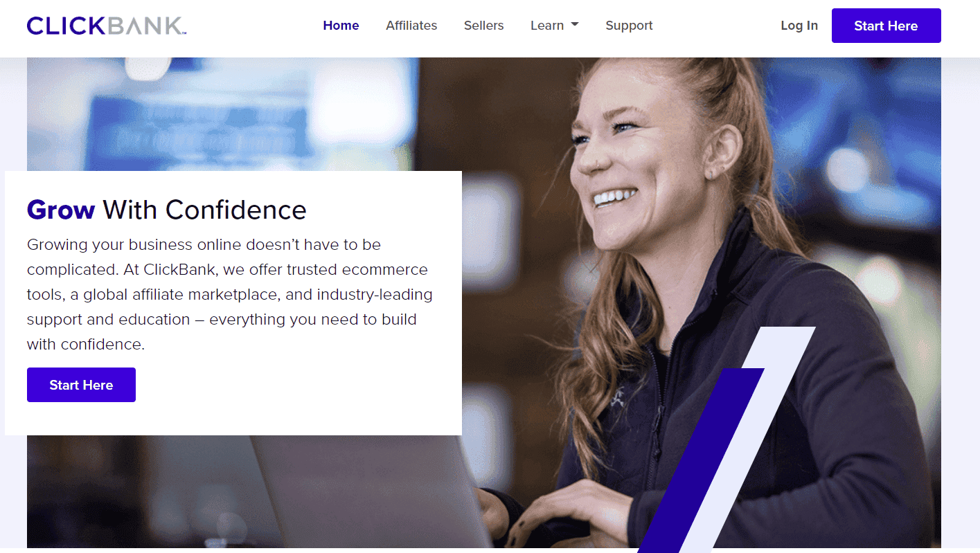
Task: Click Start Here button under hero text
Action: click(81, 385)
